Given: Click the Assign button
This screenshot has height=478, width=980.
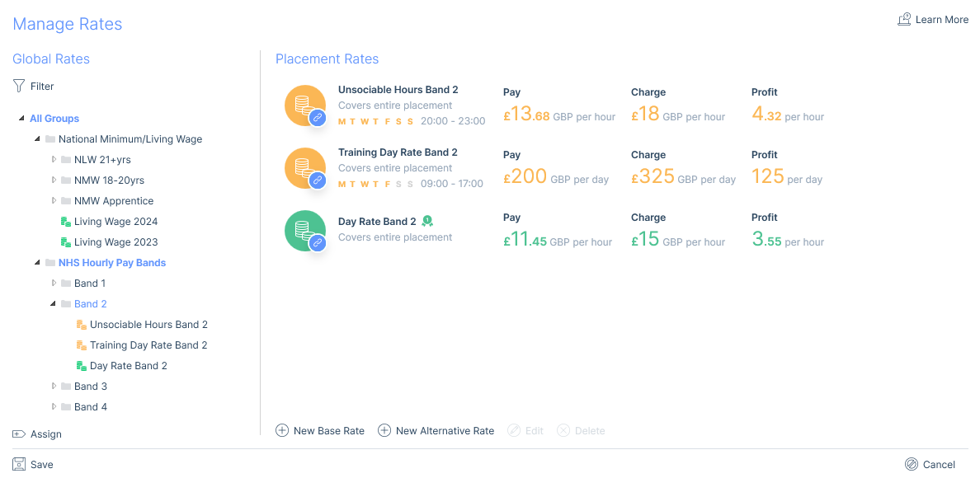Looking at the screenshot, I should 37,434.
